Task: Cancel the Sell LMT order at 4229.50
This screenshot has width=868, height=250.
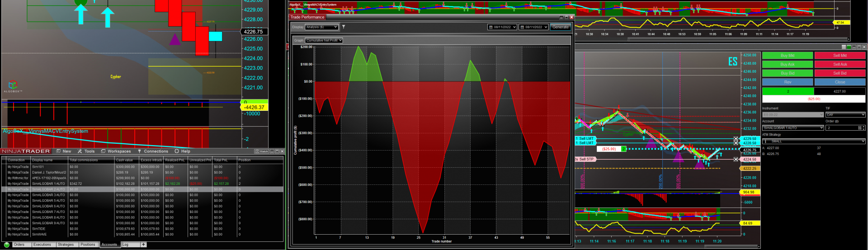Action: (x=736, y=139)
